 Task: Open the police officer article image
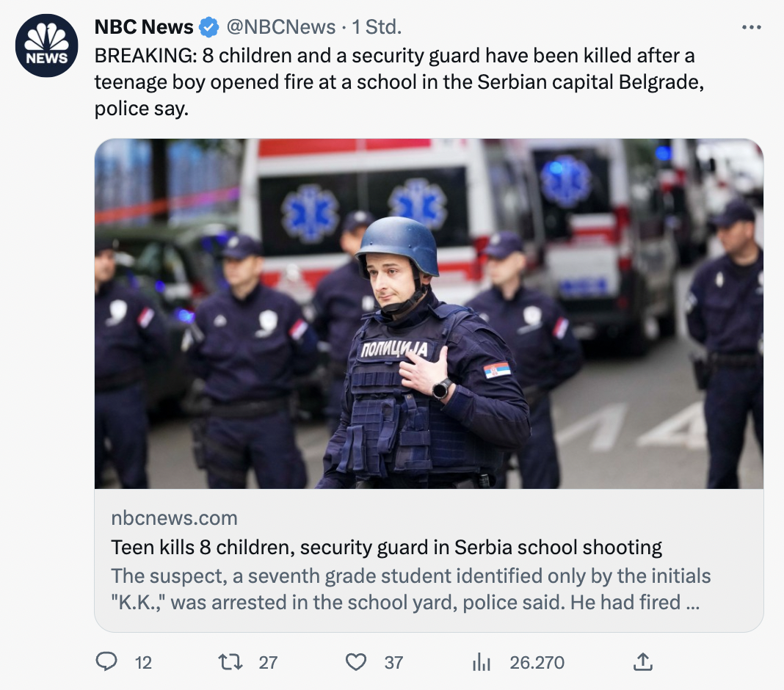[429, 313]
